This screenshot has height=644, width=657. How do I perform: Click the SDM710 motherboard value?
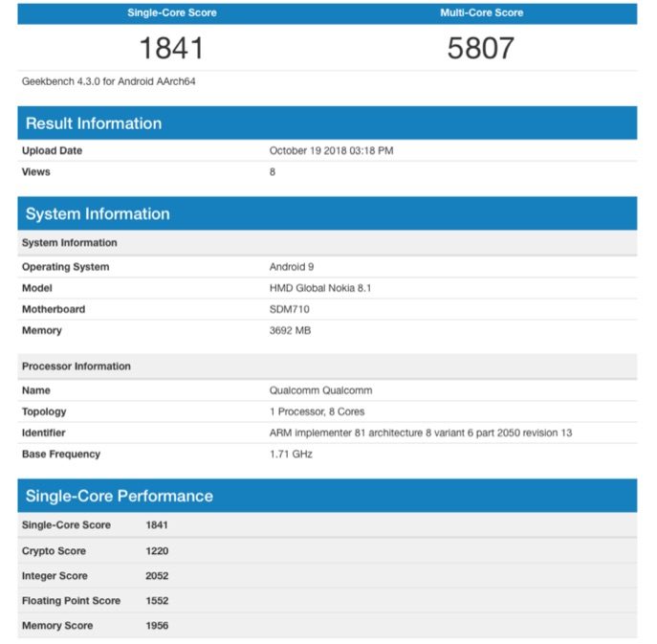290,309
